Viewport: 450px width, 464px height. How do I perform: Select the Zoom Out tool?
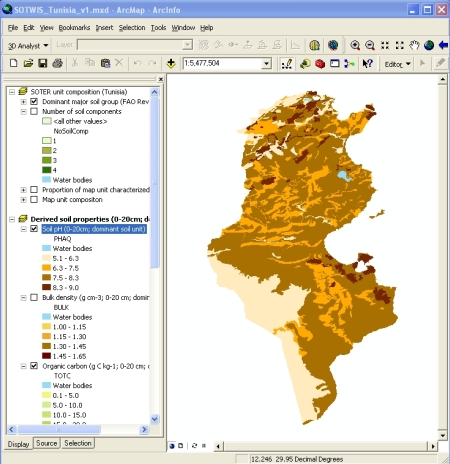370,45
